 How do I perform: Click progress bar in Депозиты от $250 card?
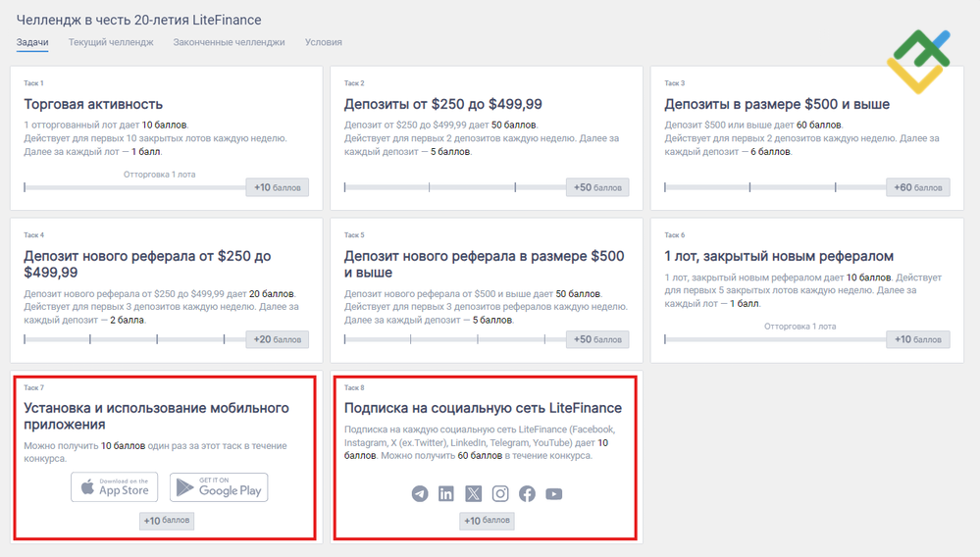pos(455,187)
